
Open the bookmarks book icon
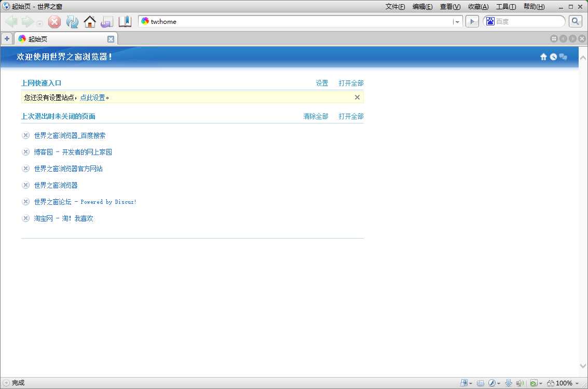tap(125, 22)
